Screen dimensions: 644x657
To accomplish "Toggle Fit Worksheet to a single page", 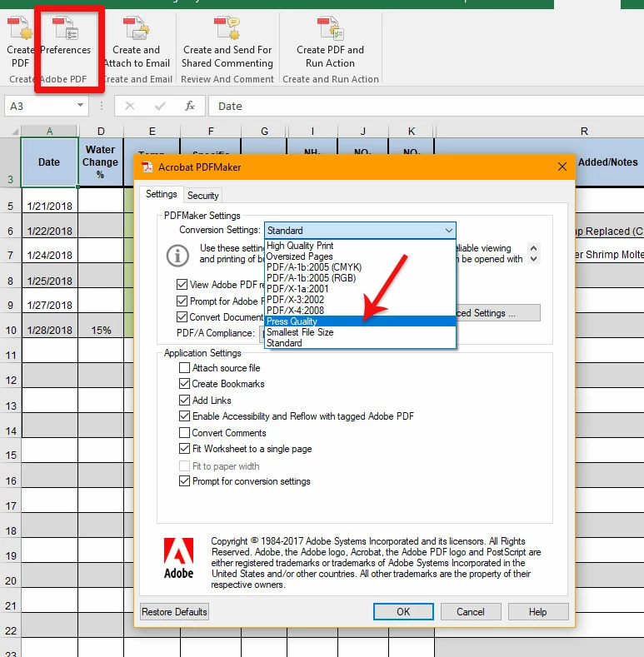I will pyautogui.click(x=184, y=449).
